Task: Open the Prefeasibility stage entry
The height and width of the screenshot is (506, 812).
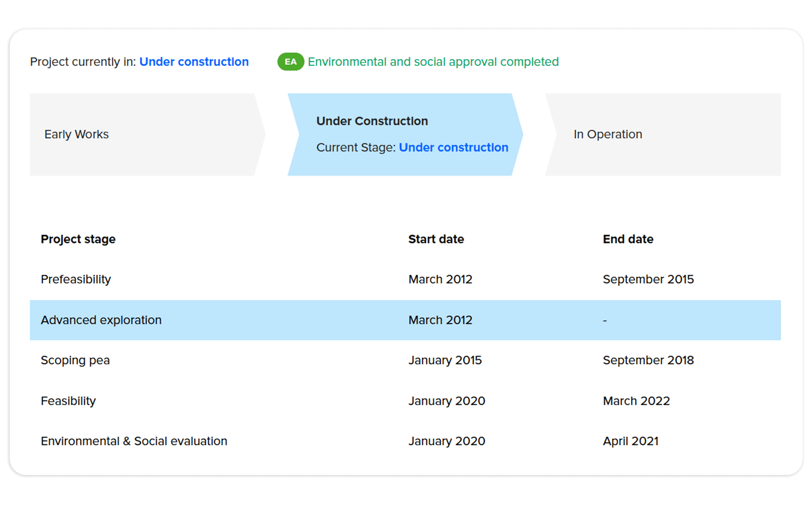Action: [76, 279]
